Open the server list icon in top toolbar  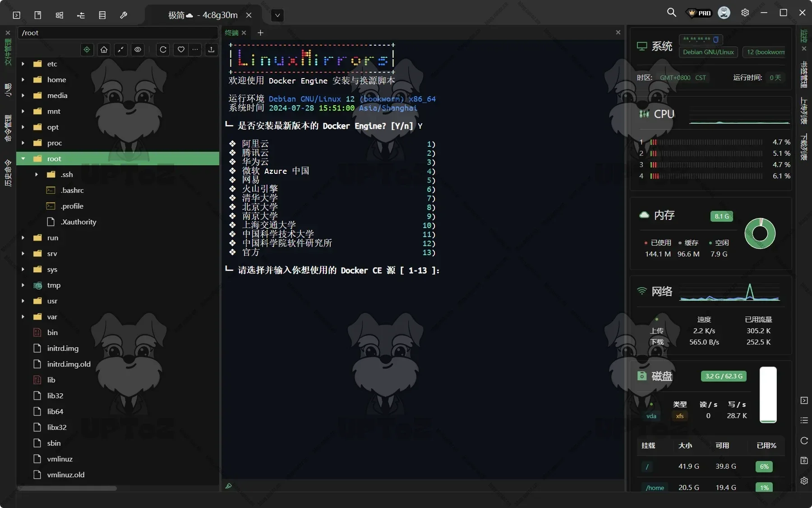pyautogui.click(x=102, y=15)
